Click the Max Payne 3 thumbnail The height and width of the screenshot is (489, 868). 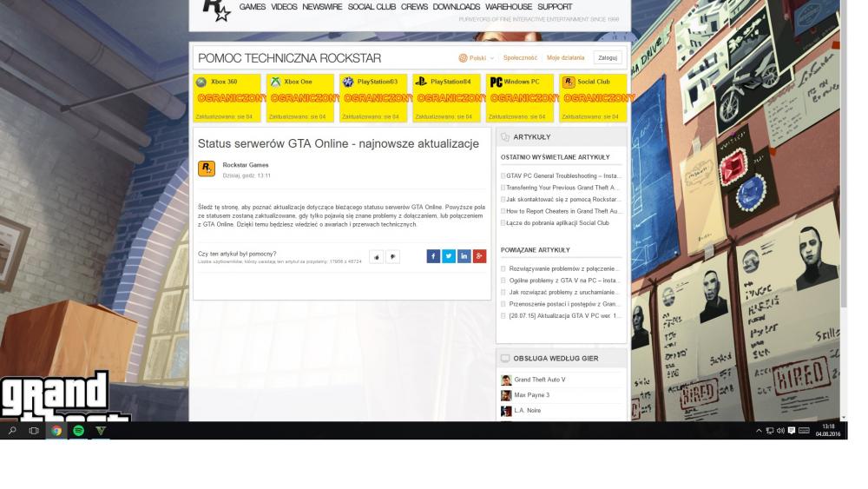pyautogui.click(x=506, y=395)
